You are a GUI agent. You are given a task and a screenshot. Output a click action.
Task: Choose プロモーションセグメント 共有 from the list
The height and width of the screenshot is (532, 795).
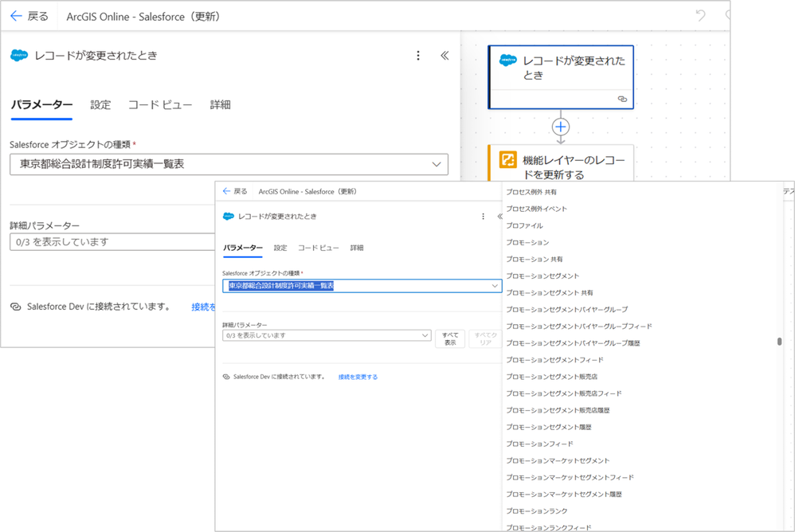[x=550, y=292]
